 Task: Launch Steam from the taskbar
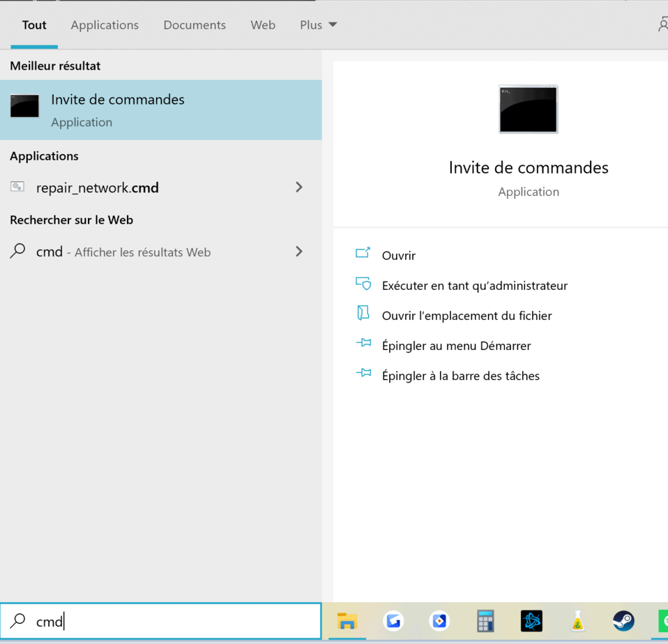pos(623,620)
